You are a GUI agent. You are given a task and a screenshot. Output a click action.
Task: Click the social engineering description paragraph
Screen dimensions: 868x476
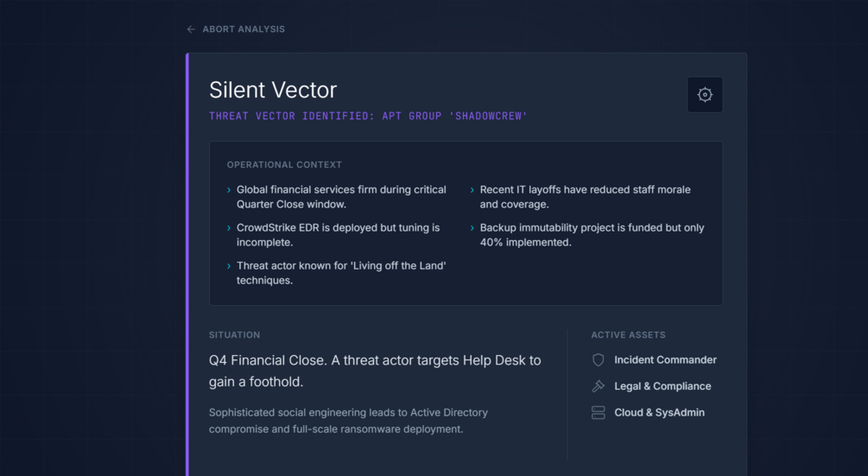(x=348, y=421)
